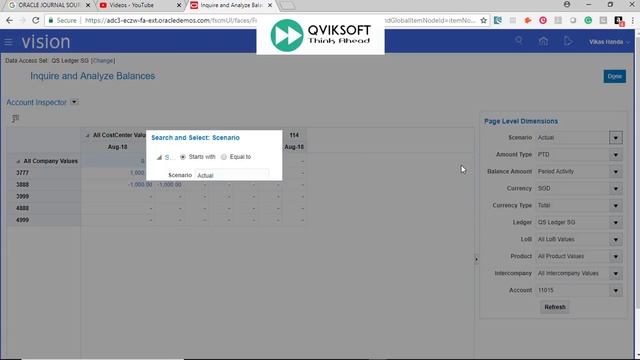
Task: Open the Scenario dropdown
Action: point(616,138)
